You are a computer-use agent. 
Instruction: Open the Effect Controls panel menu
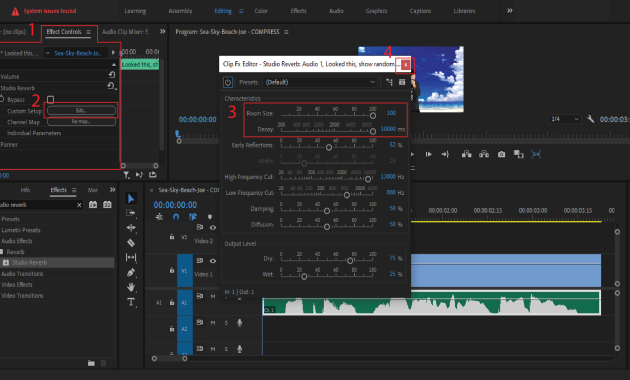tap(88, 32)
